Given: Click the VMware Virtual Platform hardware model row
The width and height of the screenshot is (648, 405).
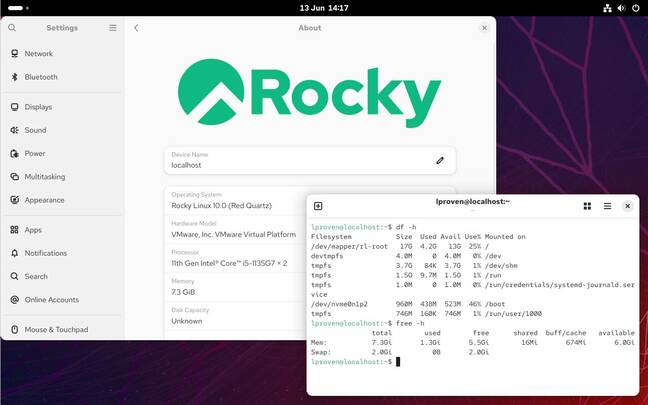Looking at the screenshot, I should [x=236, y=229].
